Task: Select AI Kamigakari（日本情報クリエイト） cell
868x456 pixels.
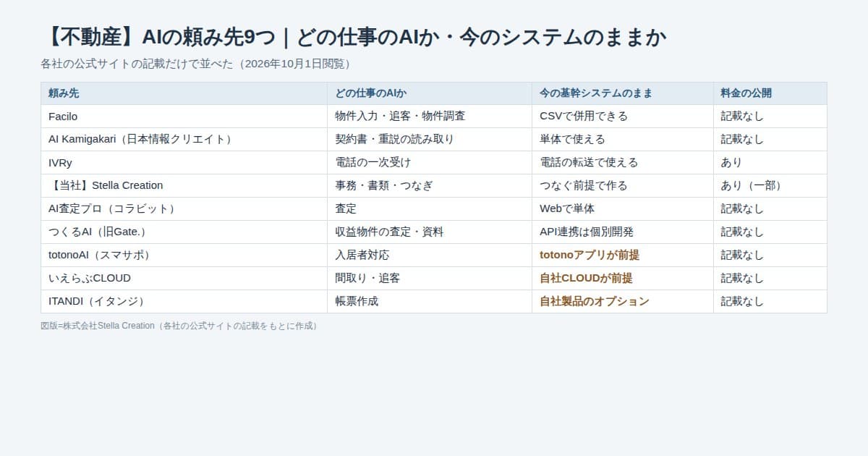Action: (x=184, y=140)
